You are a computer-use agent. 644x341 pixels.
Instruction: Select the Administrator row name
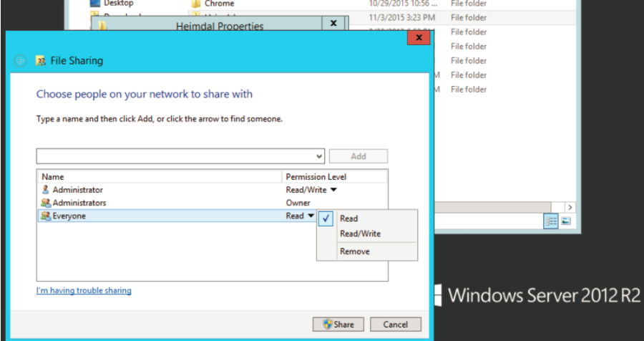[x=77, y=190]
